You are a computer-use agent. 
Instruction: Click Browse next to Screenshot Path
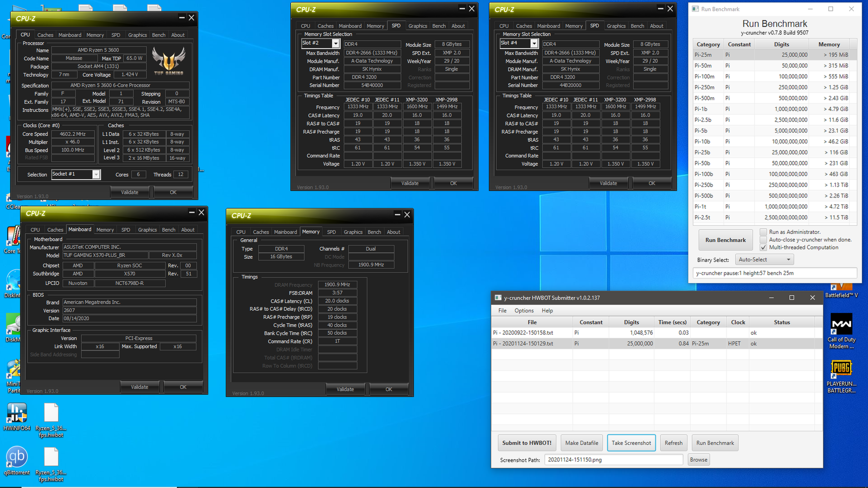[x=698, y=460]
